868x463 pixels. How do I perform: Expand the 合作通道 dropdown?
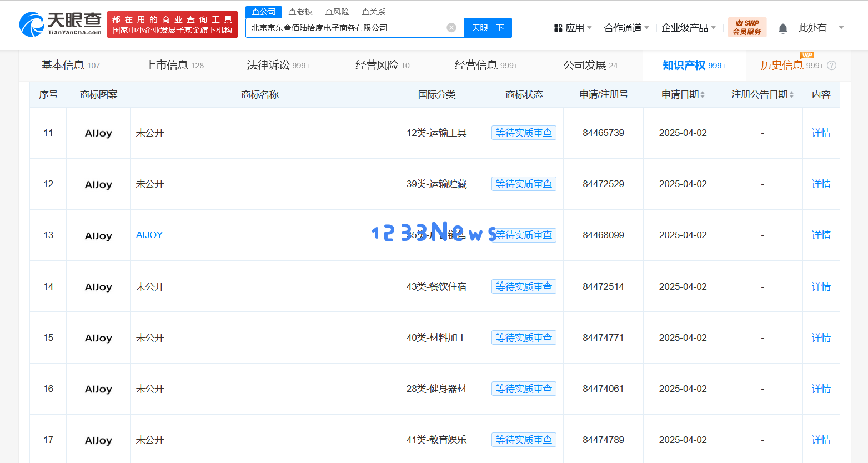(626, 28)
